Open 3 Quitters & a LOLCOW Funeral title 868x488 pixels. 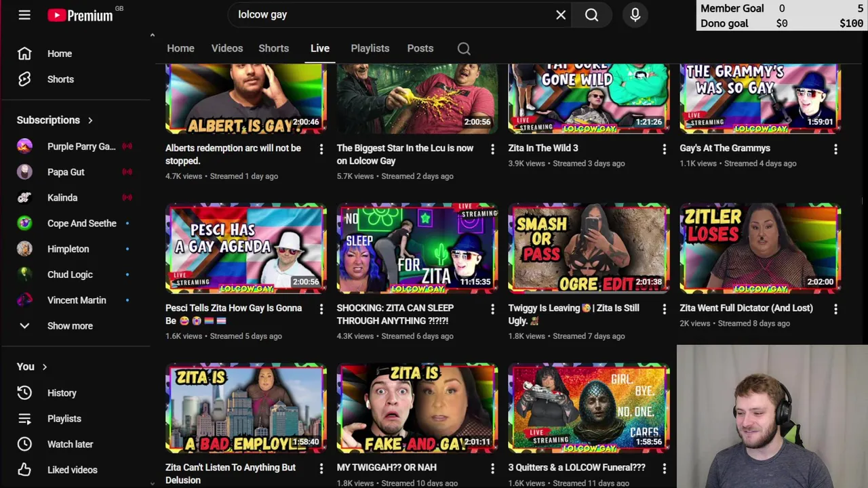[577, 468]
